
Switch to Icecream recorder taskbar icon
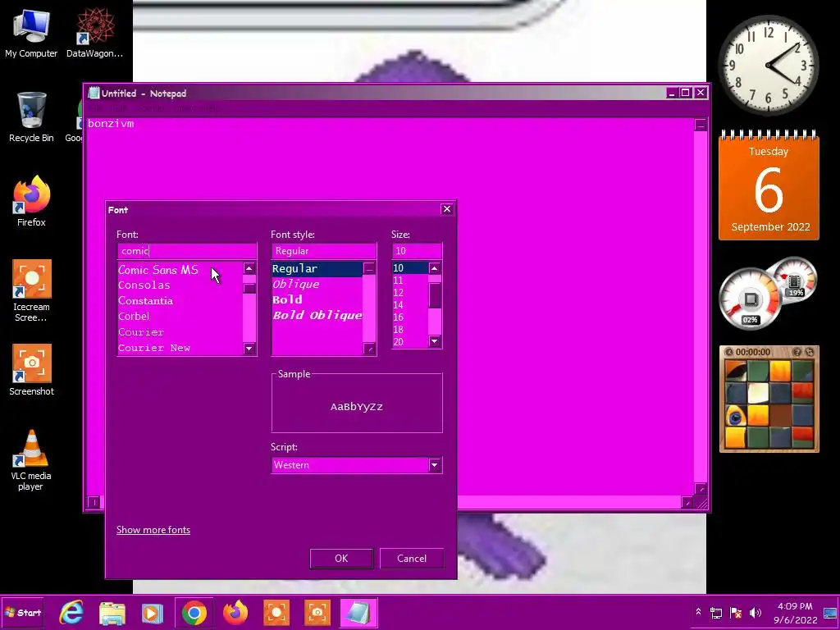tap(276, 613)
